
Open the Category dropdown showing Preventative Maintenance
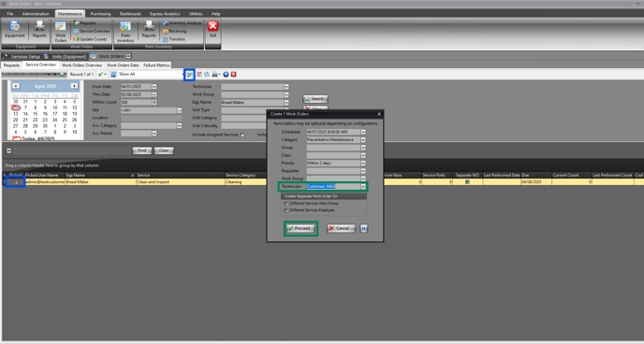point(363,140)
